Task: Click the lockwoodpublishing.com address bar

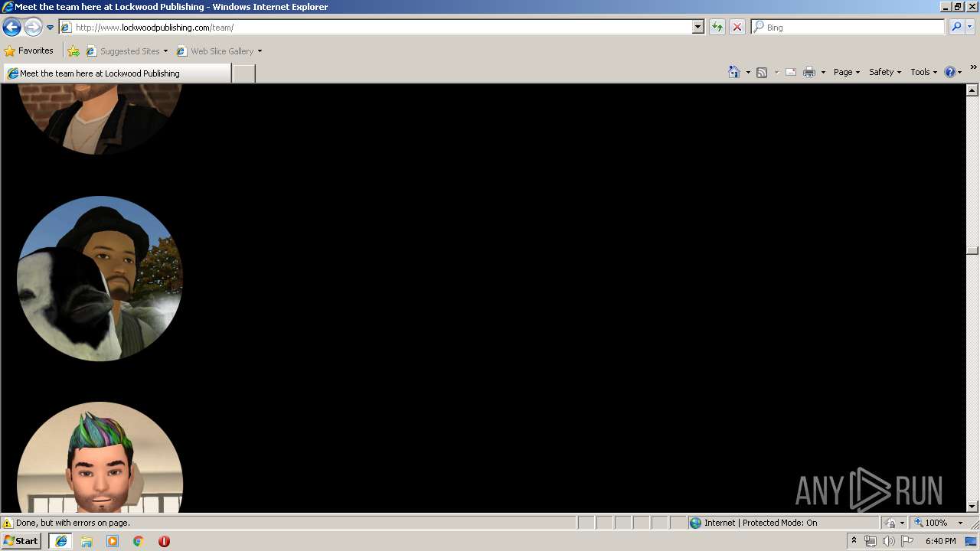Action: (375, 27)
